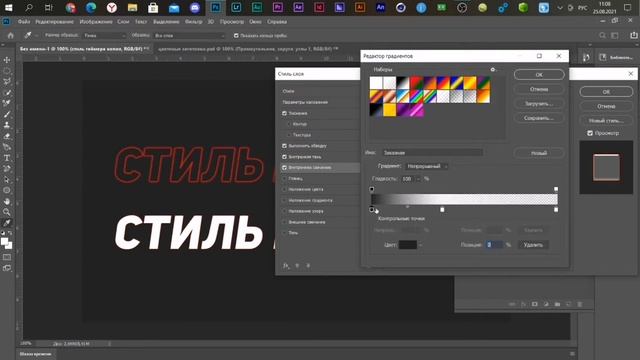Image resolution: width=640 pixels, height=360 pixels.
Task: Select the Hand tool
Action: 7,201
